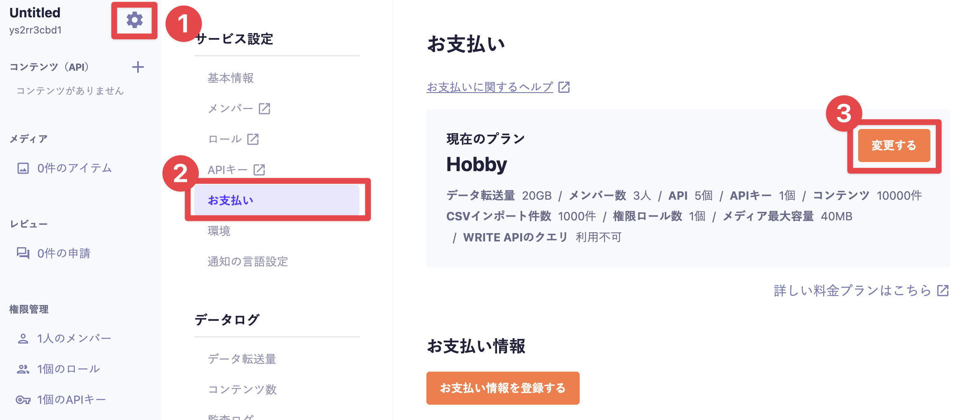Image resolution: width=980 pixels, height=420 pixels.
Task: Open service settings via gear icon
Action: [134, 20]
